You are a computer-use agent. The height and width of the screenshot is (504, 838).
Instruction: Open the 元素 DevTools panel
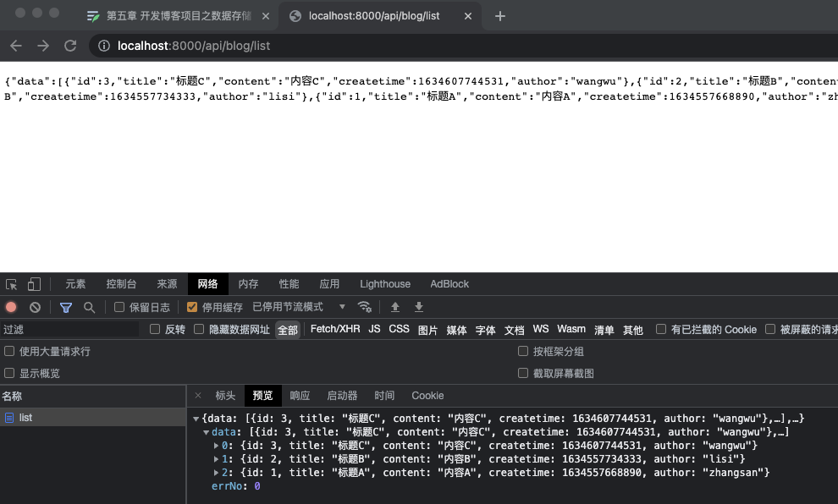pyautogui.click(x=75, y=284)
